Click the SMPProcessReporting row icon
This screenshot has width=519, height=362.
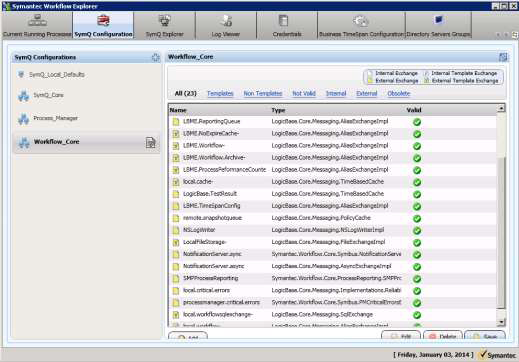coord(176,279)
